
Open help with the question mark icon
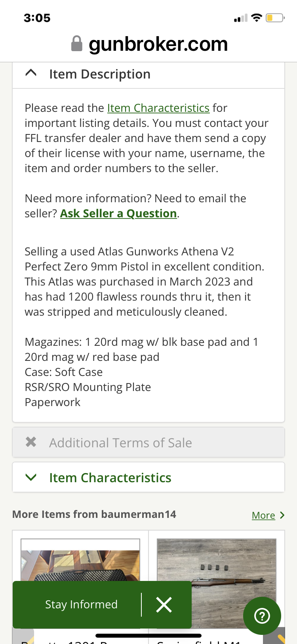(262, 615)
